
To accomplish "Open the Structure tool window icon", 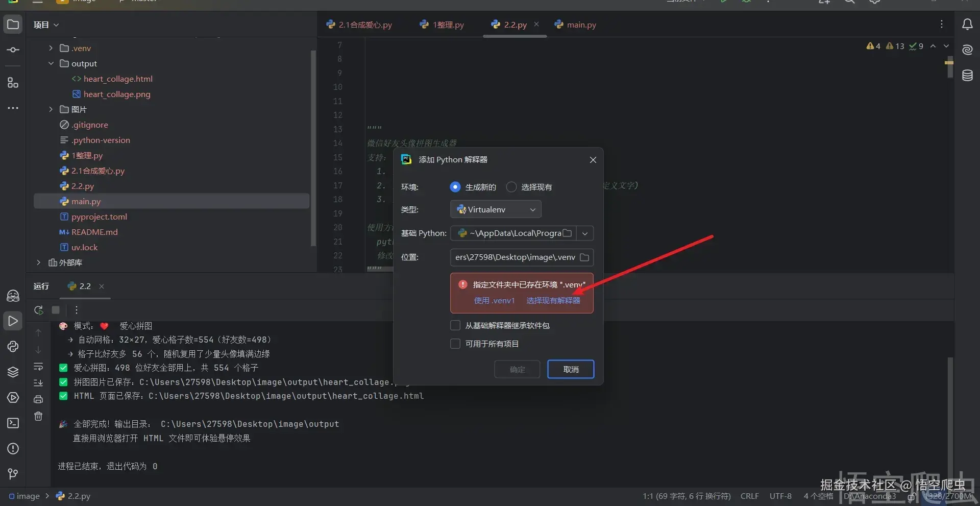I will click(13, 83).
